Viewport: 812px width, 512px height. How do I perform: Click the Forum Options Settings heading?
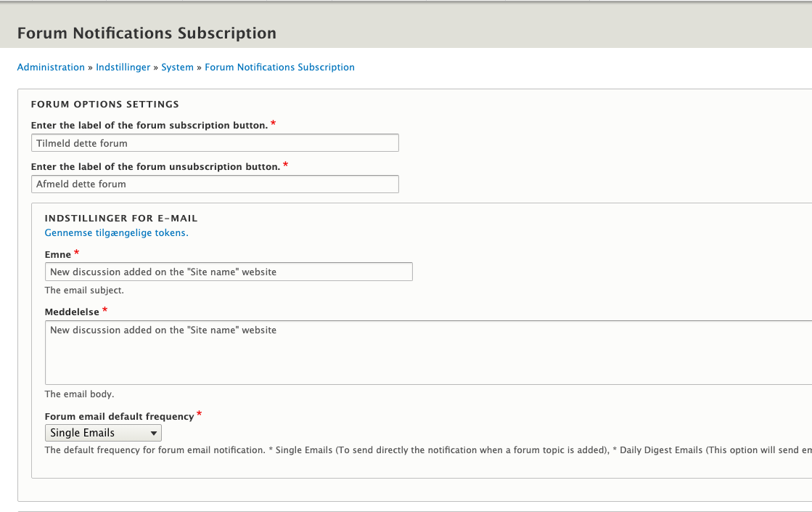[104, 104]
